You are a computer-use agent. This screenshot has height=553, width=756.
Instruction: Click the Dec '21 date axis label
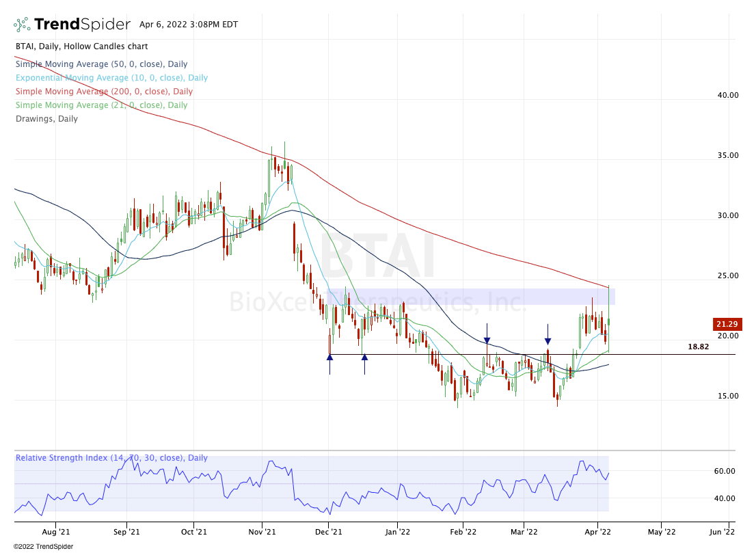coord(328,532)
